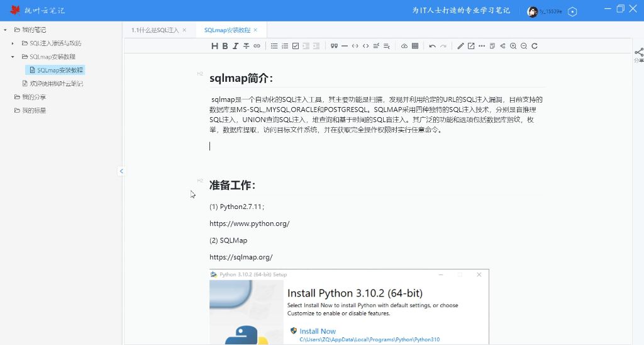
Task: Open the https://www.python.org/ link
Action: [x=249, y=223]
